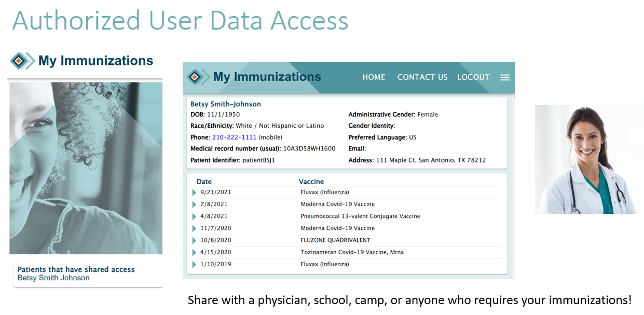Viewport: 644px width, 315px height.
Task: Click the 'Share with a physician' caption
Action: tap(409, 300)
